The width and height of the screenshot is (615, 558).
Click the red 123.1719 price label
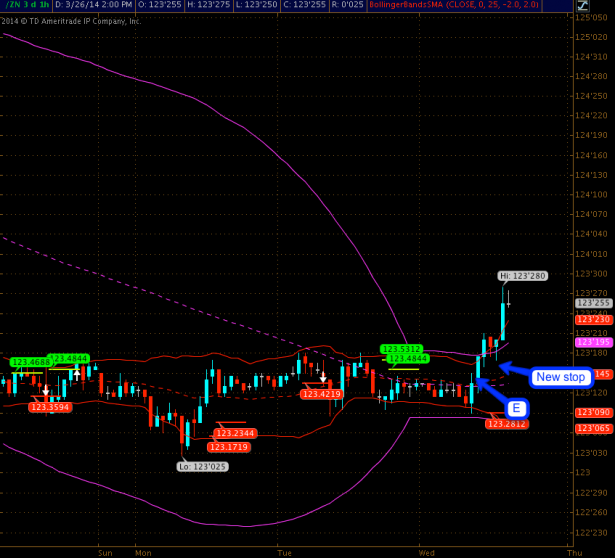tap(229, 447)
